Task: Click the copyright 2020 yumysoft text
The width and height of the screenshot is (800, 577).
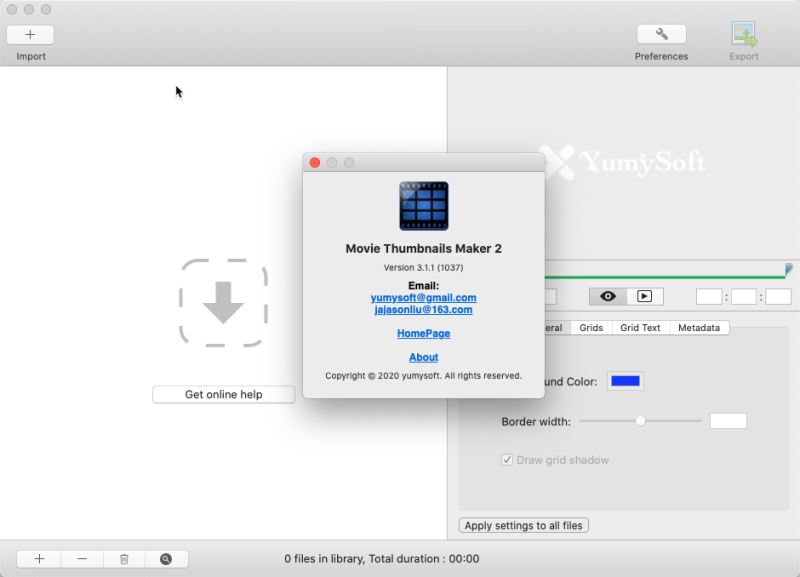Action: tap(423, 375)
